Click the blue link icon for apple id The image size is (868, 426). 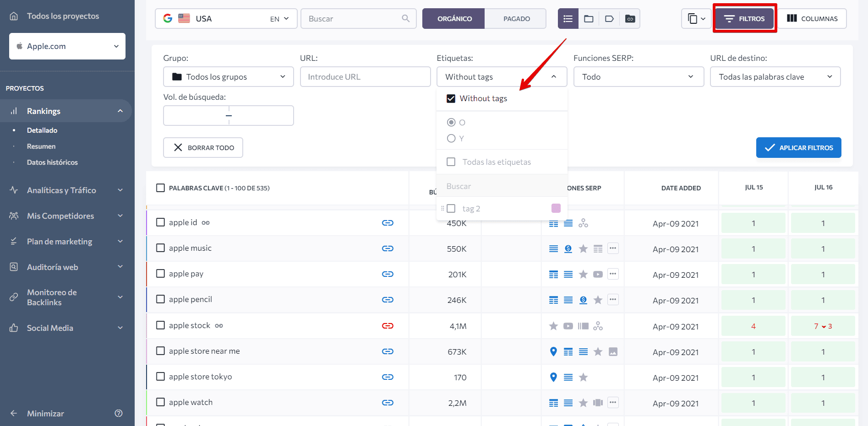coord(388,223)
